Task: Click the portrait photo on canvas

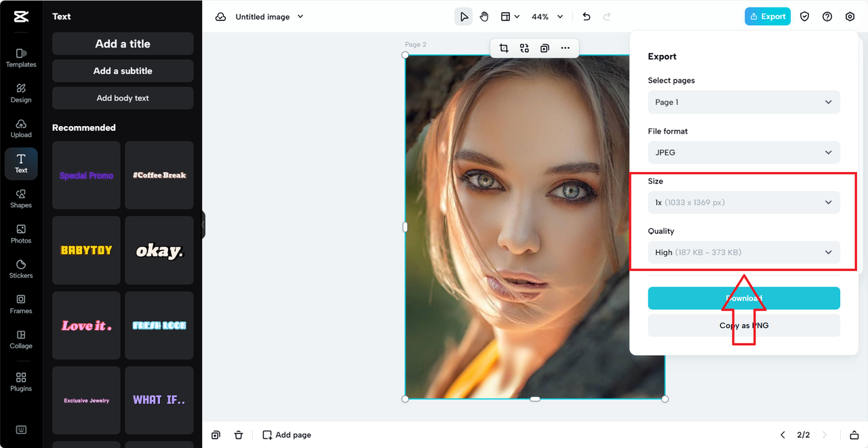Action: 535,227
